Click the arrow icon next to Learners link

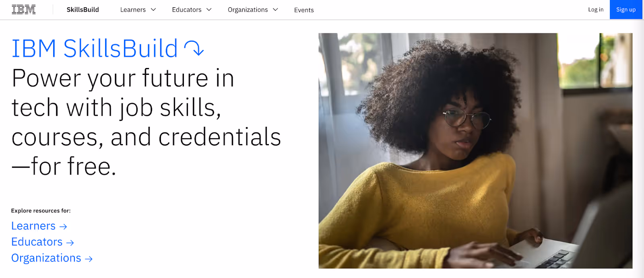(63, 227)
